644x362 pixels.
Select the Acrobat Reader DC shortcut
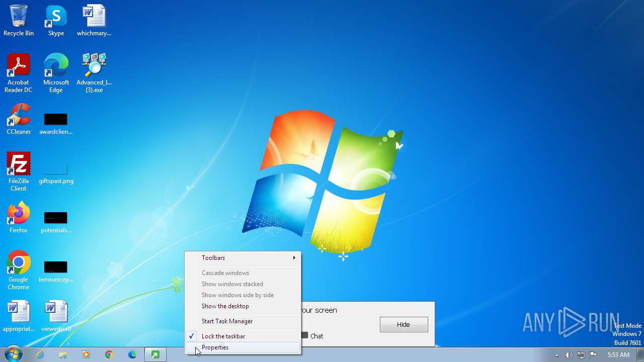pyautogui.click(x=19, y=73)
